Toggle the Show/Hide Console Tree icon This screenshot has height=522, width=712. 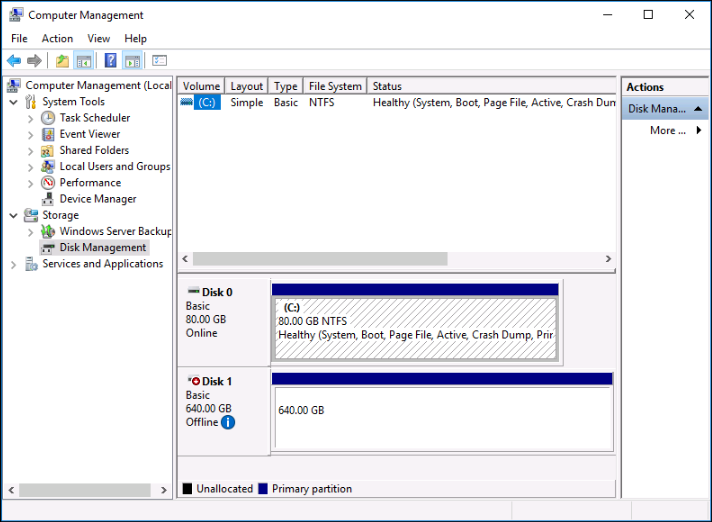pos(84,60)
